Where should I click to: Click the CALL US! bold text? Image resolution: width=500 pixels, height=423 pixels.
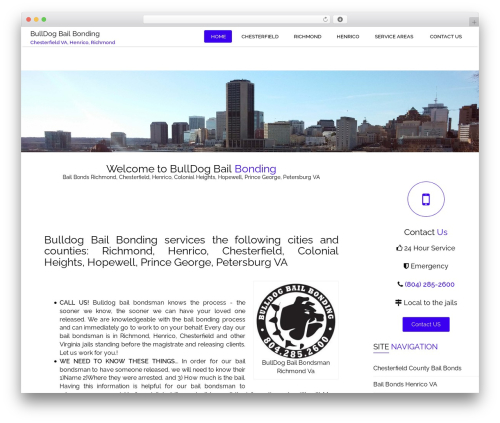[x=74, y=303]
